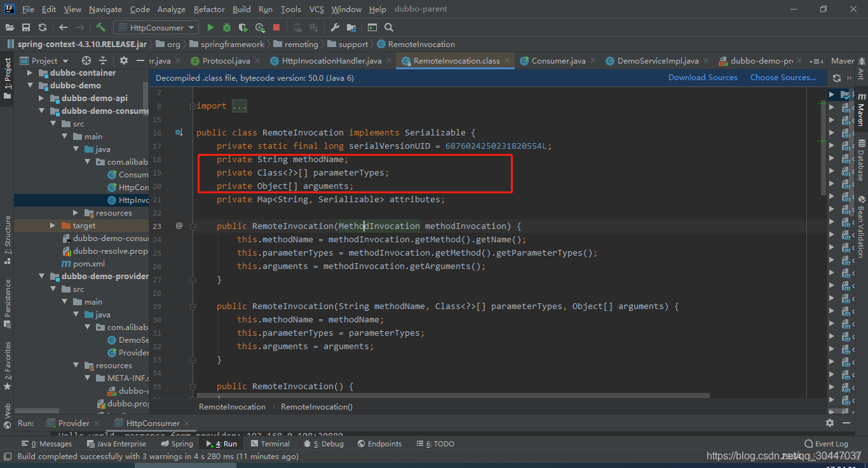
Task: Expand the first Maven project node
Action: 832,95
